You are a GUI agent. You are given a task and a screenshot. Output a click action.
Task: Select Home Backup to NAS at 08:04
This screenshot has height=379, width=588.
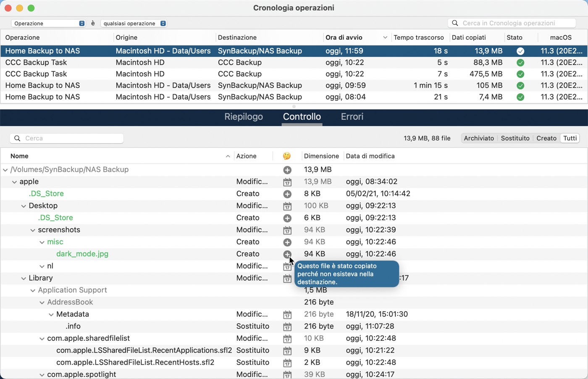click(294, 97)
